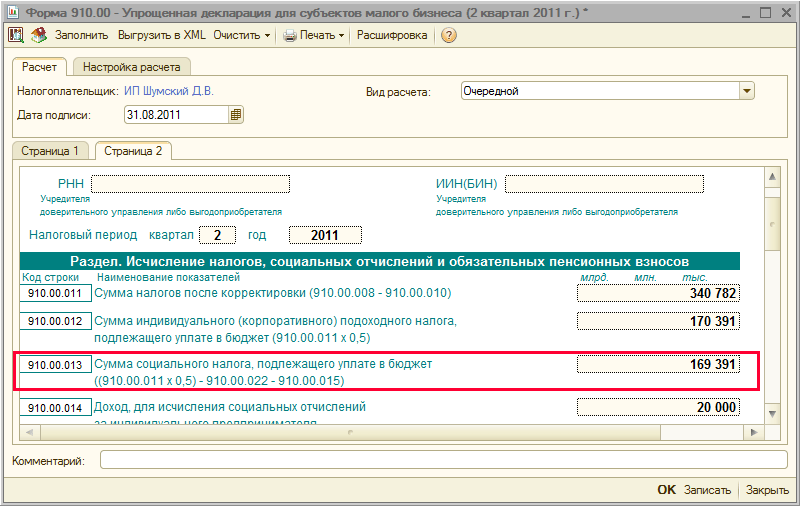Click the first form icon in toolbar
800x506 pixels.
17,35
